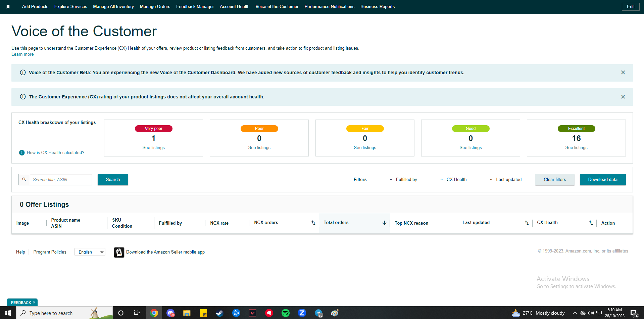Click the magnifier icon in the search box

click(24, 180)
